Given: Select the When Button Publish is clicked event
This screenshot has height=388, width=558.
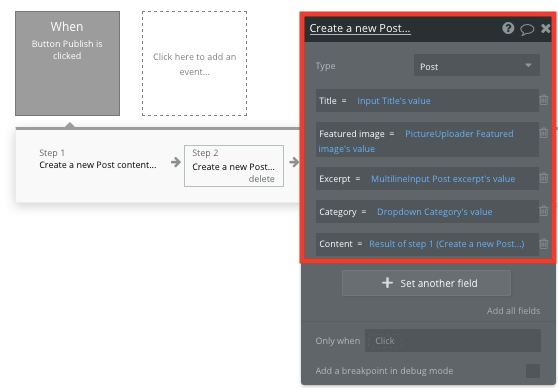Looking at the screenshot, I should [x=67, y=63].
